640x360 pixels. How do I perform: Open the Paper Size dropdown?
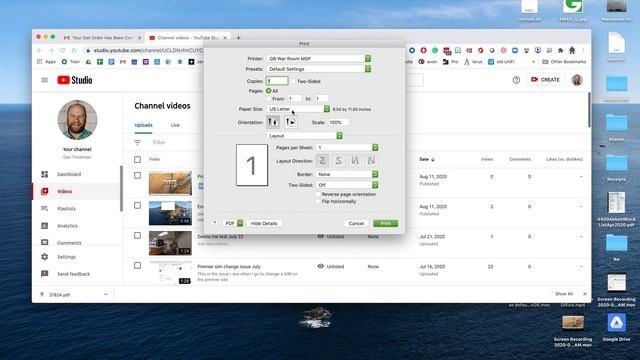[298, 109]
